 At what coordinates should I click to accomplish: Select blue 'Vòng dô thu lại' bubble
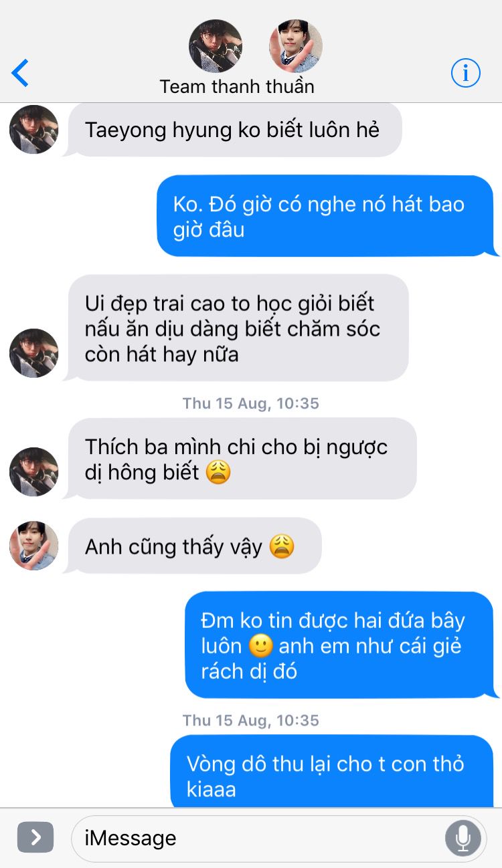click(x=335, y=771)
